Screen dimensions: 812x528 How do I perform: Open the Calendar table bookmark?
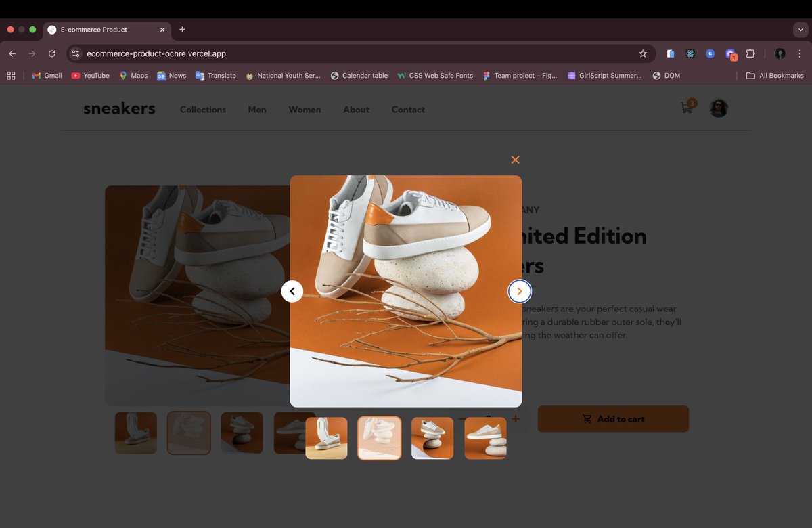(x=359, y=76)
